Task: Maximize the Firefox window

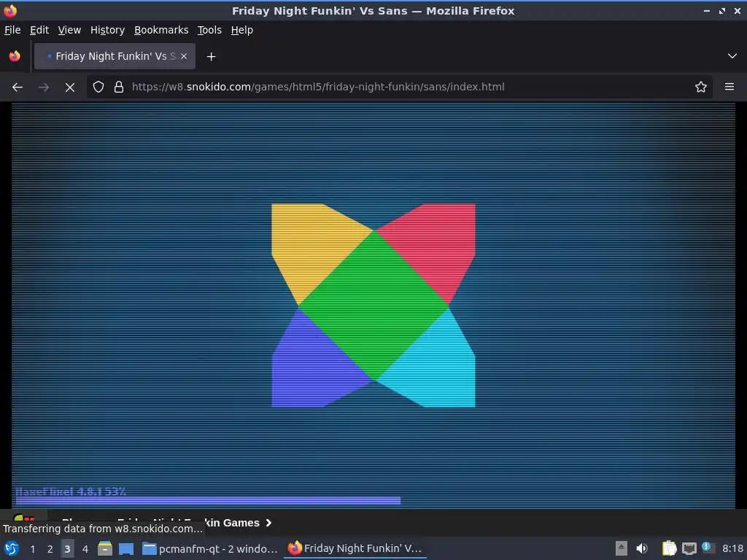Action: click(x=722, y=10)
